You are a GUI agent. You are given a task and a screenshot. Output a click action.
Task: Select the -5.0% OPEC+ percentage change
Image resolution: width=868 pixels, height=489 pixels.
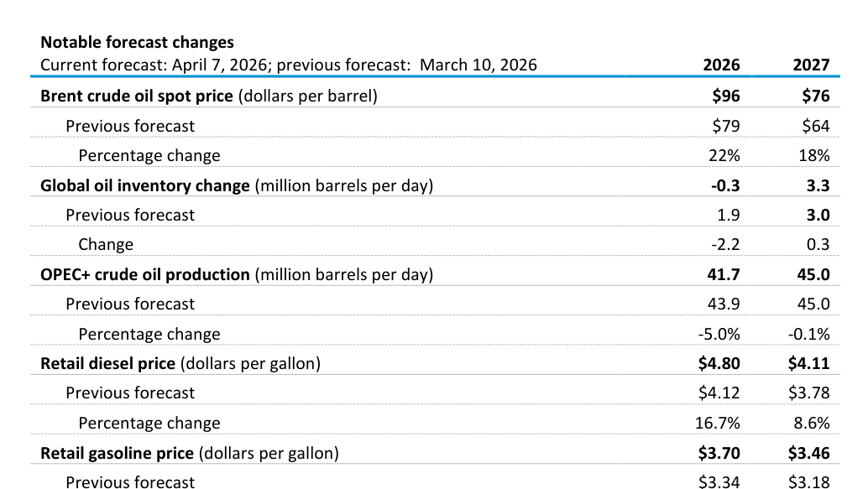719,334
